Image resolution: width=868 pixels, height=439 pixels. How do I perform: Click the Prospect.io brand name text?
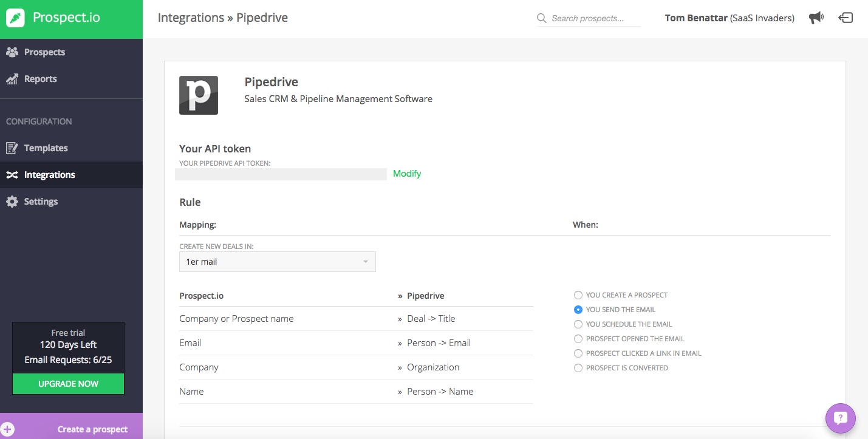tap(67, 18)
